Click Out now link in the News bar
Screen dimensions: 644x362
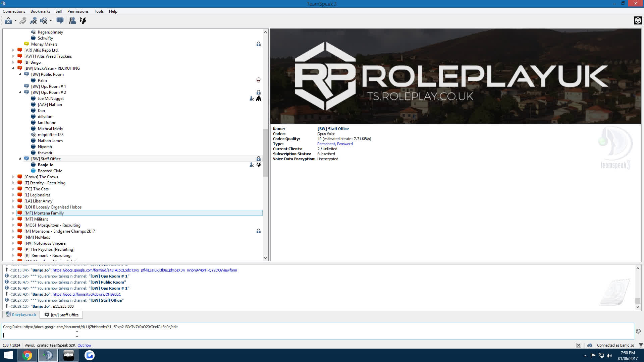[84, 345]
